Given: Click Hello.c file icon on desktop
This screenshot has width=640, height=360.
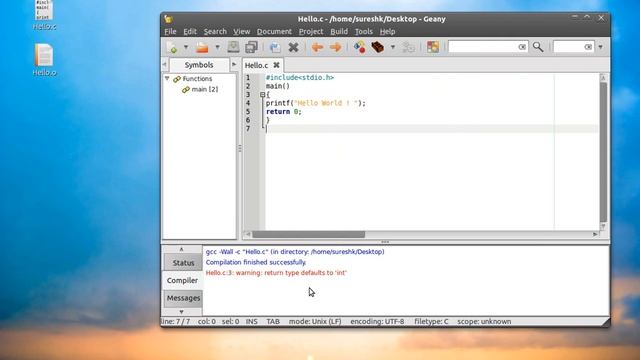Looking at the screenshot, I should (44, 15).
